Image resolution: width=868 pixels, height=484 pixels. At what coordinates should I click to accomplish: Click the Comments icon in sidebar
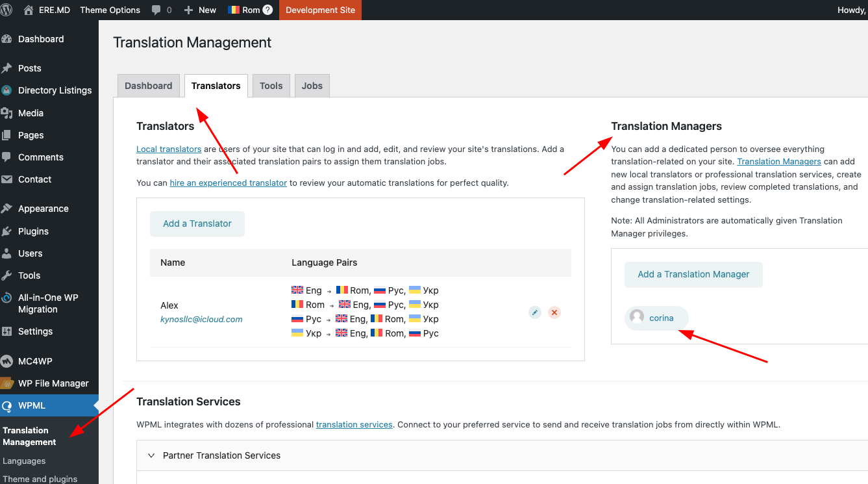tap(7, 157)
